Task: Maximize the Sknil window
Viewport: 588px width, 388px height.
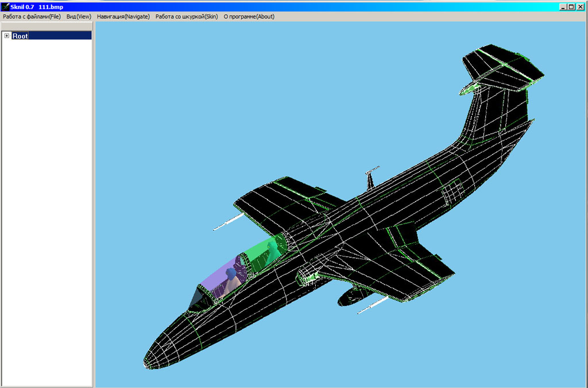Action: [x=571, y=7]
